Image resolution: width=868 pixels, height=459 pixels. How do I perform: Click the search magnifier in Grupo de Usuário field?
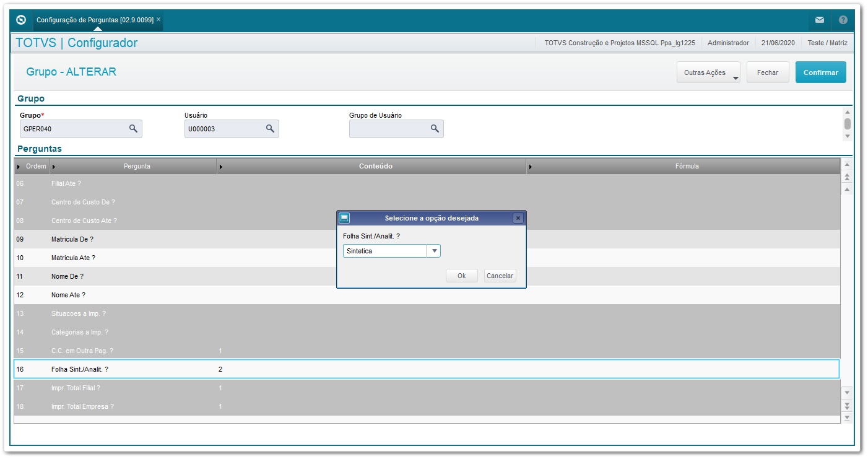pos(435,128)
